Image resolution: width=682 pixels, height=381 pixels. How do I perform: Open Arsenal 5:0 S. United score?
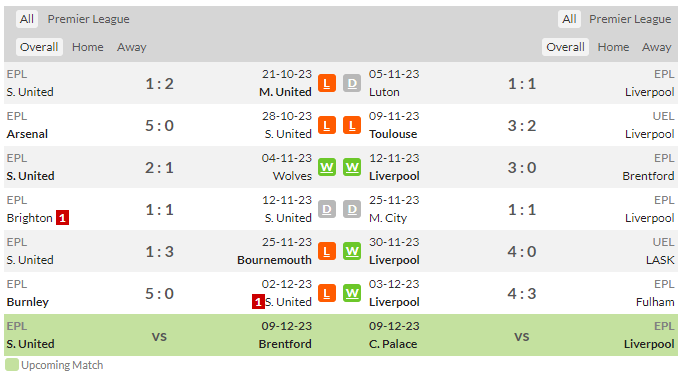pos(159,126)
